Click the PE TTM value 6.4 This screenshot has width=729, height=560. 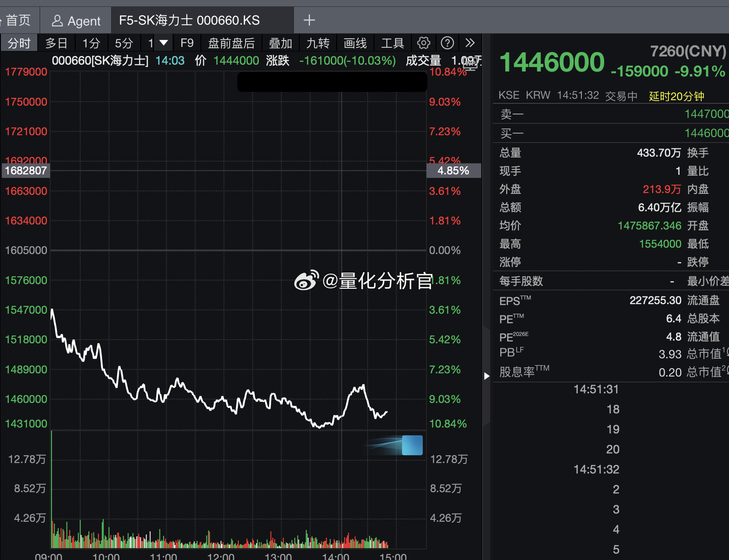pyautogui.click(x=673, y=318)
